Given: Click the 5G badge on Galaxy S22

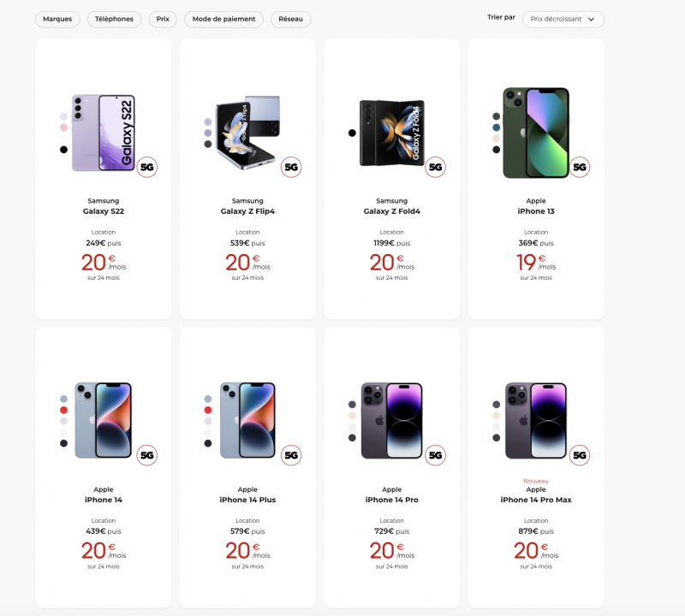Looking at the screenshot, I should [147, 168].
